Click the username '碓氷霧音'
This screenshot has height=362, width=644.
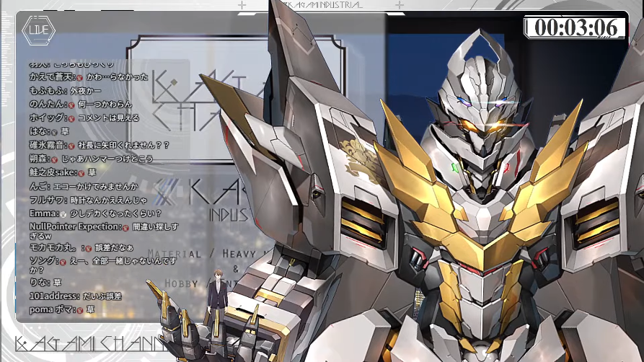(x=48, y=145)
